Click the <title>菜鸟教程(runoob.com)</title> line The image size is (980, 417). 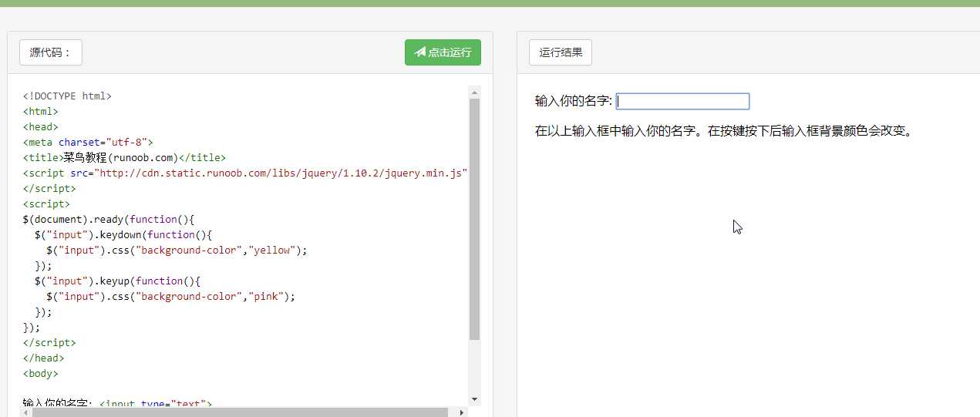click(x=124, y=158)
